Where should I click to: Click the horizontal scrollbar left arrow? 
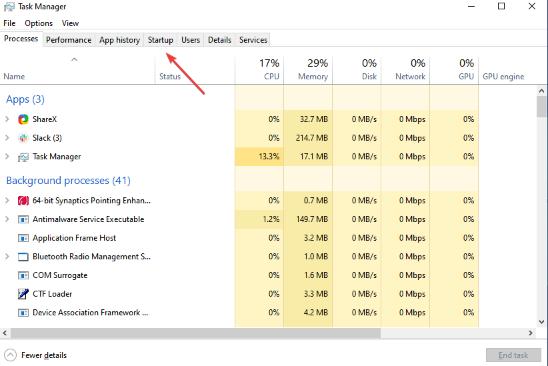(5, 333)
